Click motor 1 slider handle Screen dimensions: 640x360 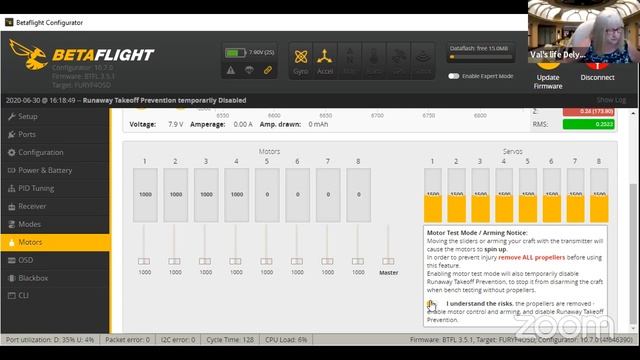(x=144, y=261)
